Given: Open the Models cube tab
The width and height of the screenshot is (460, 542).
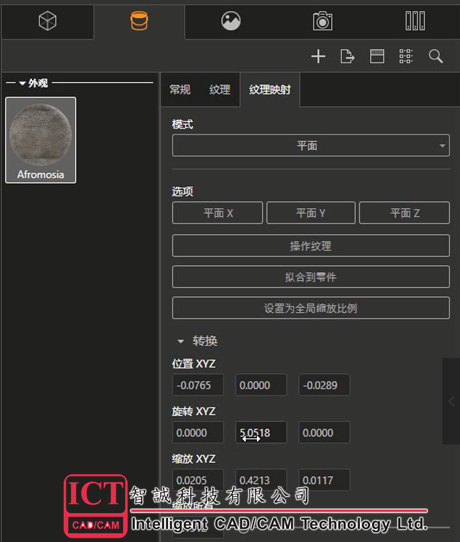Looking at the screenshot, I should (47, 21).
